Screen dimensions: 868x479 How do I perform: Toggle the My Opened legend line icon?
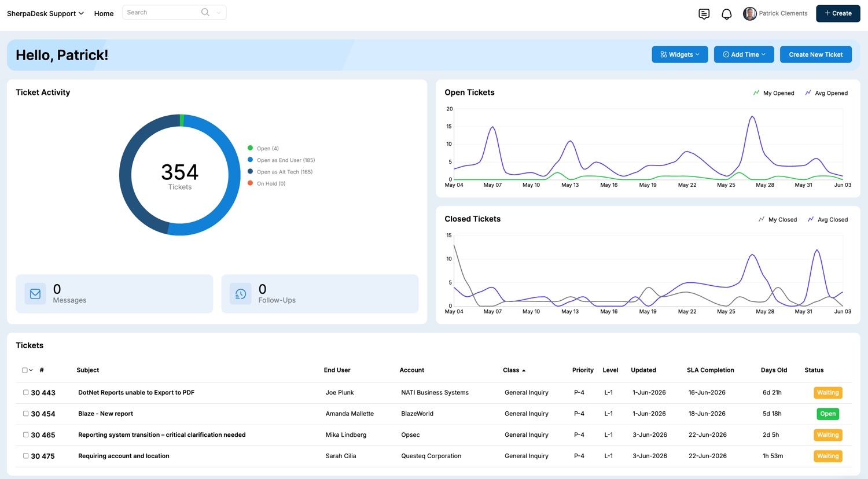[756, 93]
